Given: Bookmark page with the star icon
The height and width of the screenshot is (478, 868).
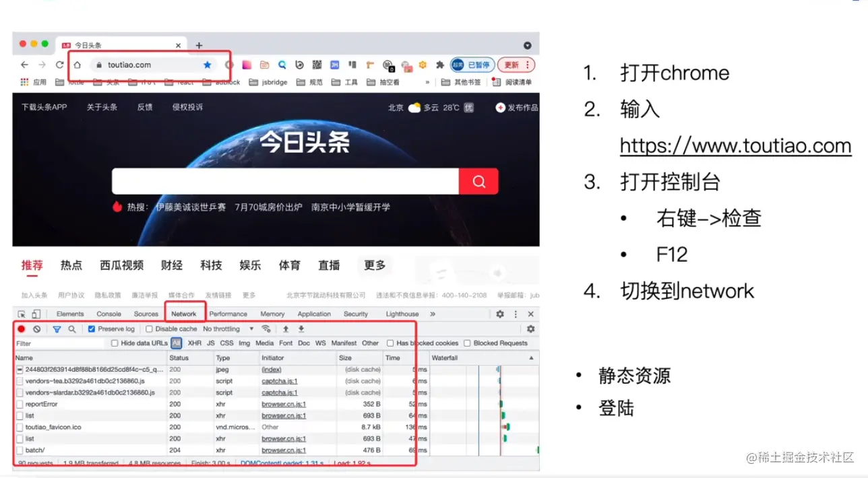Looking at the screenshot, I should tap(208, 65).
